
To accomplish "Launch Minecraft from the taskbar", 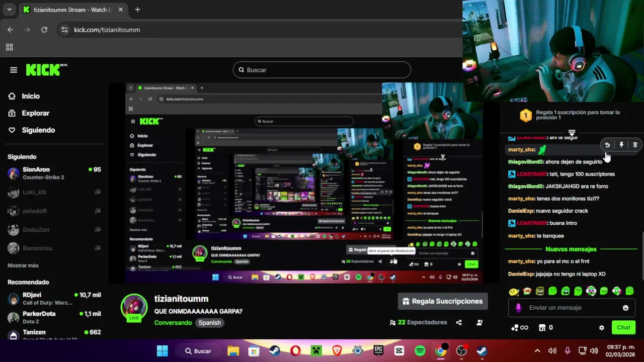I will pos(316,351).
